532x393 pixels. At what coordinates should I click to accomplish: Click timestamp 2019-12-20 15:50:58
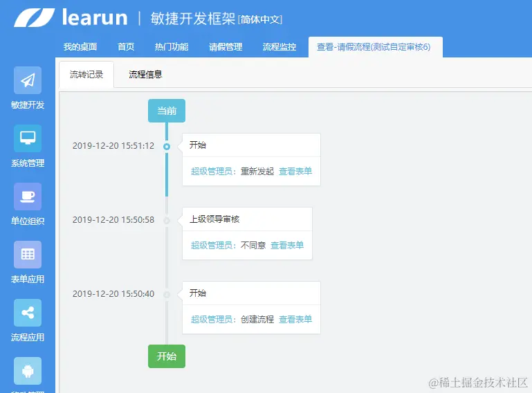113,220
